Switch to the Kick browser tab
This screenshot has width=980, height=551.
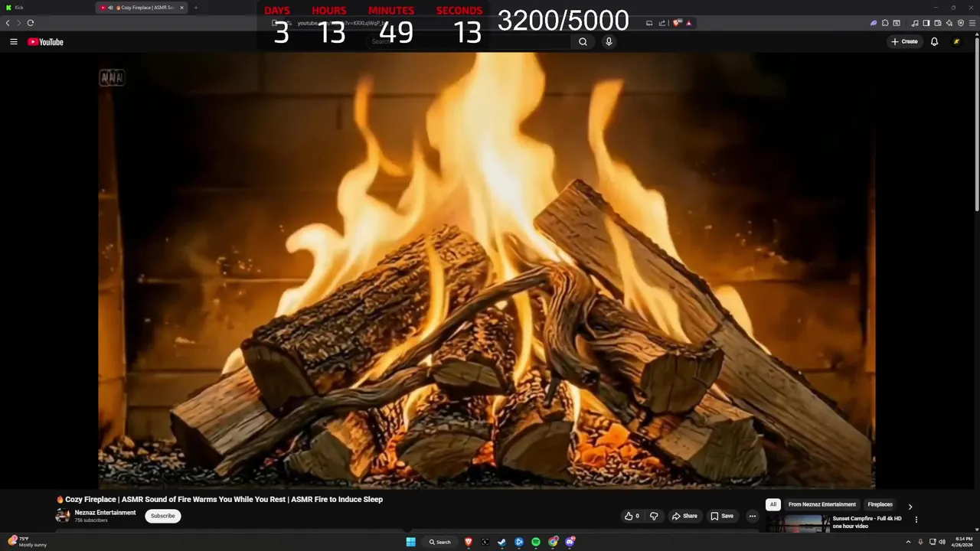(46, 8)
